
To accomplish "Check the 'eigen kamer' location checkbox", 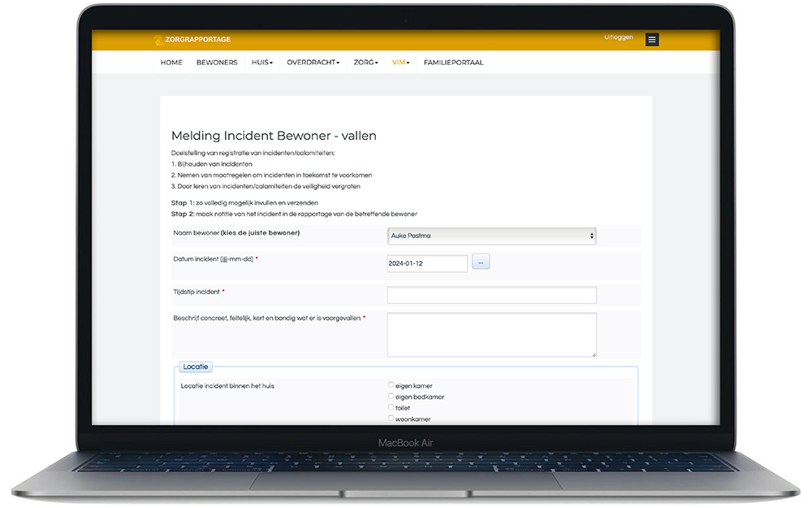I will 391,385.
